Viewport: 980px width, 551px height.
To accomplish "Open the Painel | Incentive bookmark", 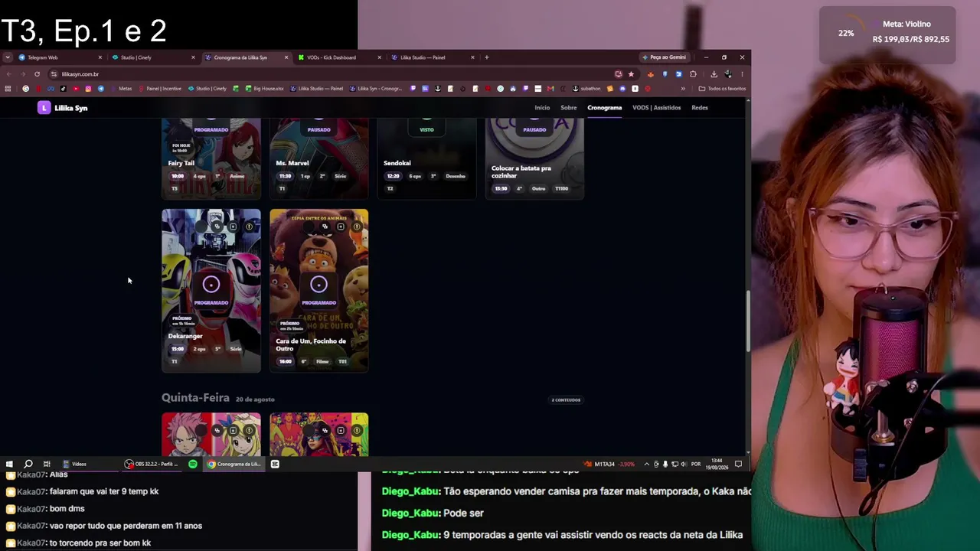I will (x=160, y=89).
